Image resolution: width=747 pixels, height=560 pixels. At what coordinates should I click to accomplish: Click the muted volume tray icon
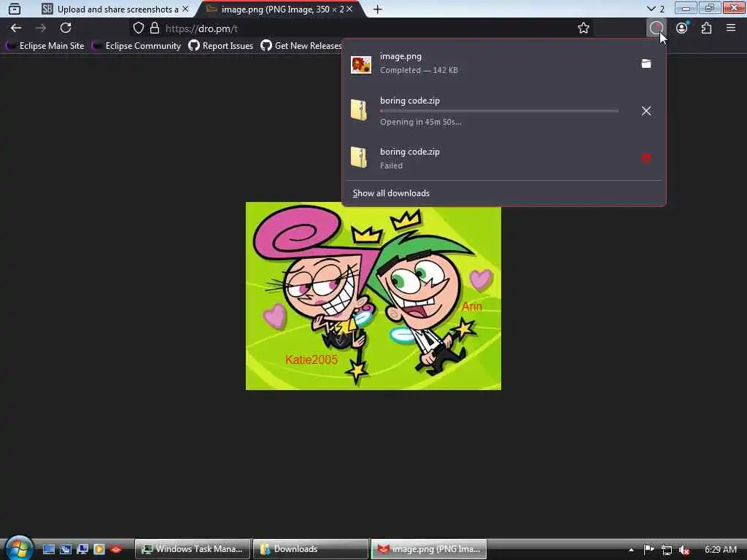coord(684,550)
